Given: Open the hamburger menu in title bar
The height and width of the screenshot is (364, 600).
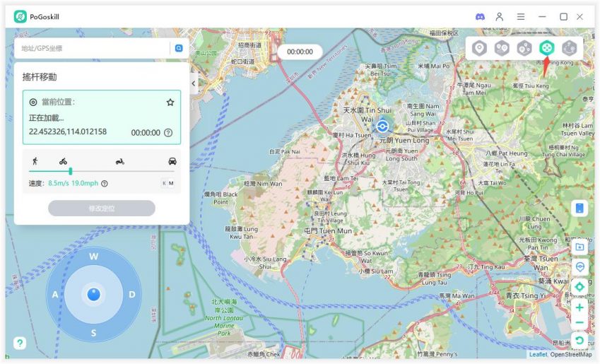Looking at the screenshot, I should (521, 16).
